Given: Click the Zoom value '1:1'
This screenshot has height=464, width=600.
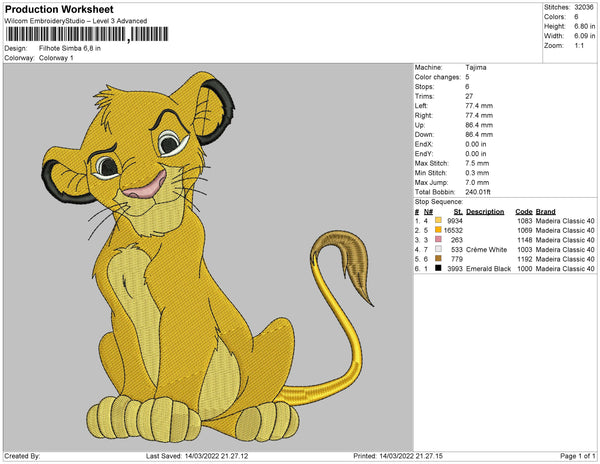Looking at the screenshot, I should click(x=579, y=46).
